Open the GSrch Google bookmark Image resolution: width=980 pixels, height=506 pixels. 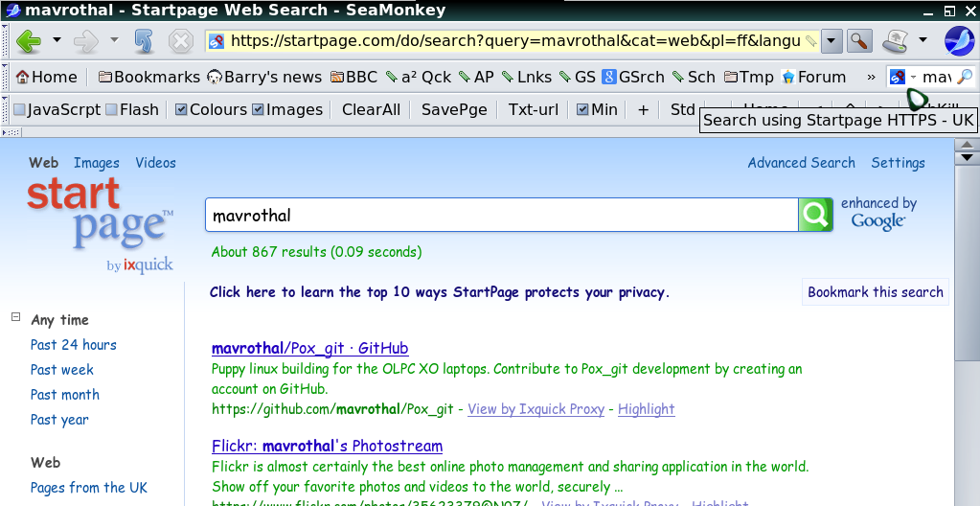(633, 77)
